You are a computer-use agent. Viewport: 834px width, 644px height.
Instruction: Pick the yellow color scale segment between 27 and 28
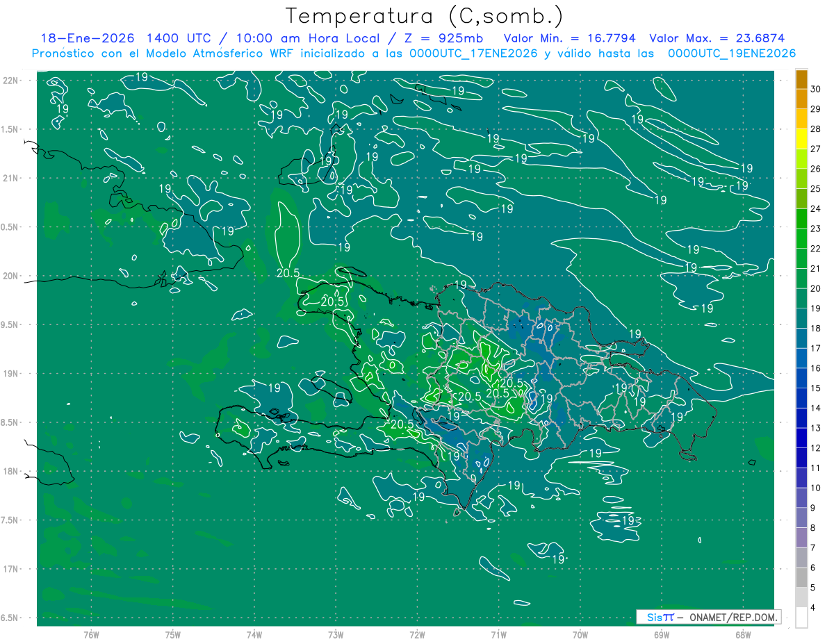coord(801,139)
